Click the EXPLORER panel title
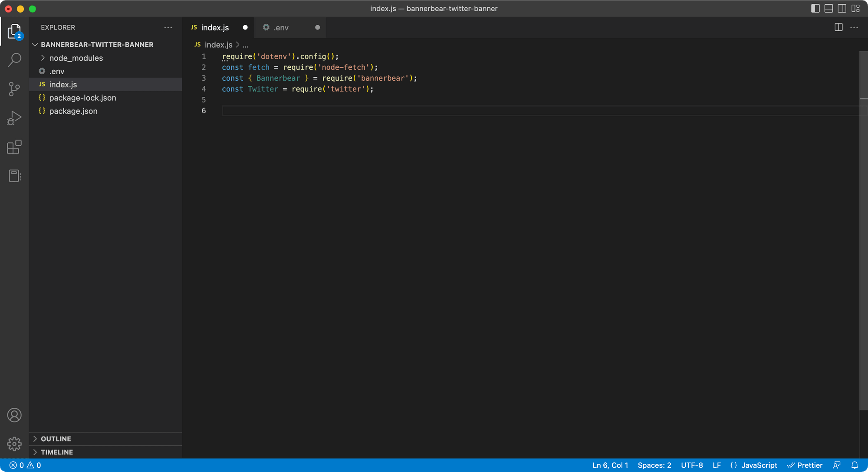This screenshot has width=868, height=472. 58,27
